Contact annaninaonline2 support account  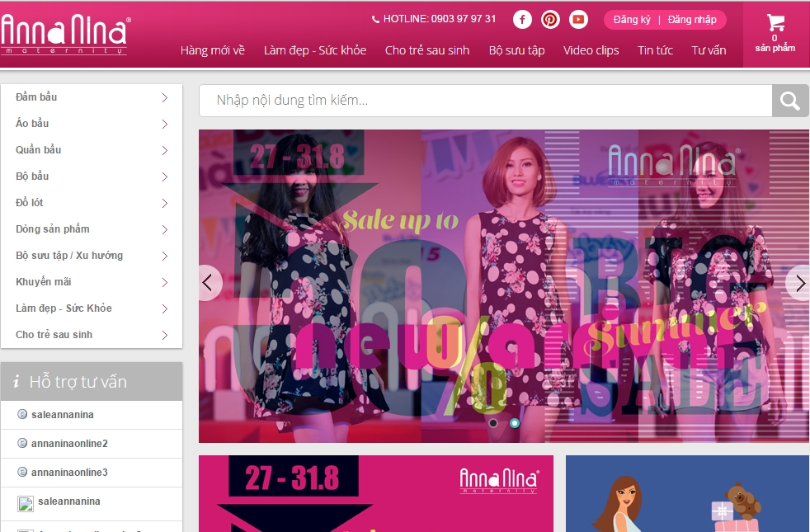[x=69, y=443]
